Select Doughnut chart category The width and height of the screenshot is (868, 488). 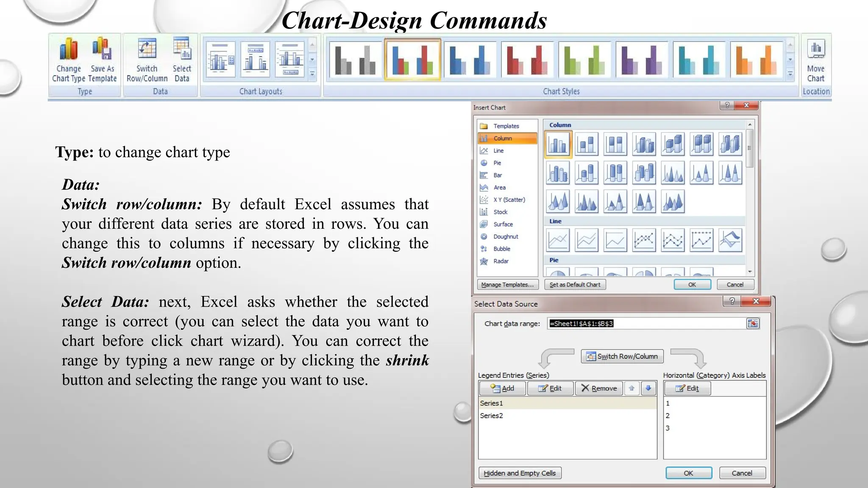point(507,236)
